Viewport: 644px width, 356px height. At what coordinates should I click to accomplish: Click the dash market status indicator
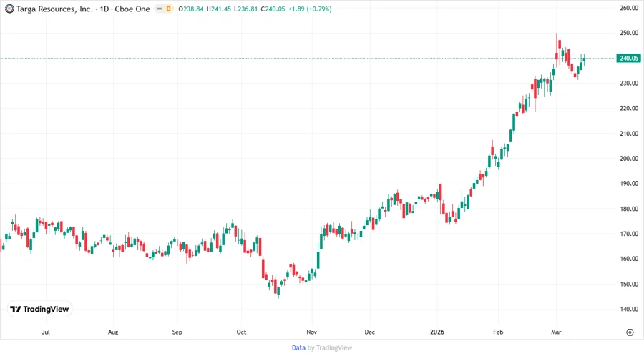click(x=160, y=9)
